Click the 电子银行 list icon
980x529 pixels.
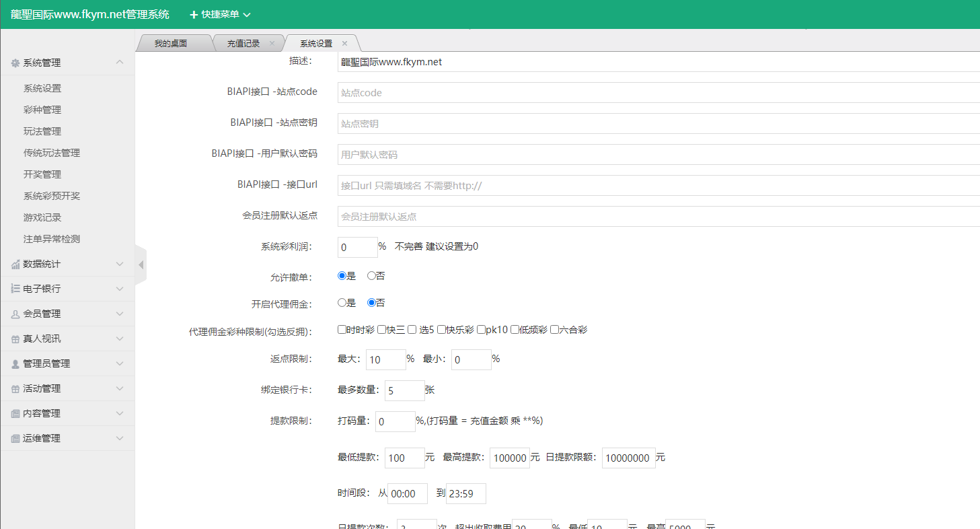(x=17, y=289)
